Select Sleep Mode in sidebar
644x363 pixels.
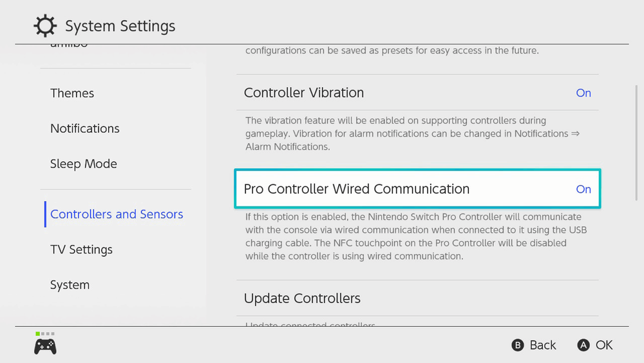tap(84, 164)
